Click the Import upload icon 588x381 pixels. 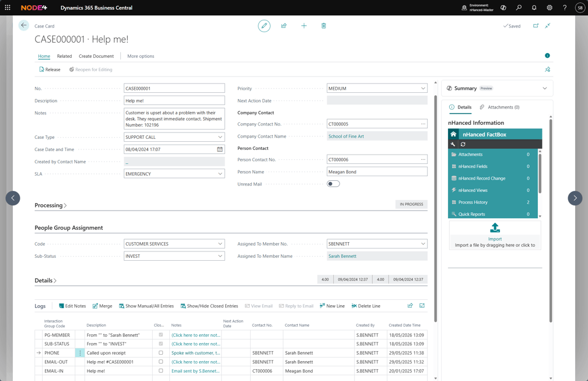[495, 228]
